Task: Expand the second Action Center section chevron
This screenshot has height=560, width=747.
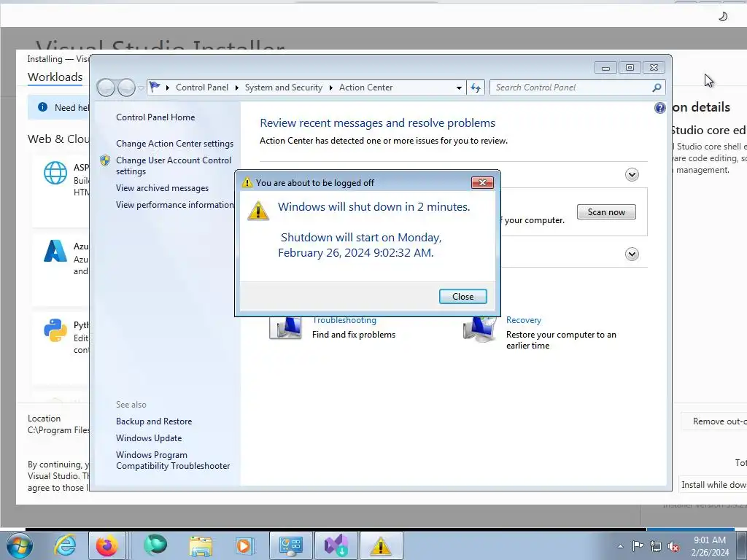Action: coord(632,254)
